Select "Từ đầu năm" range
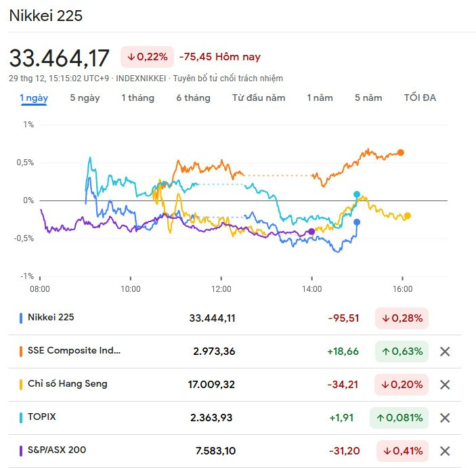The height and width of the screenshot is (468, 476). [258, 98]
